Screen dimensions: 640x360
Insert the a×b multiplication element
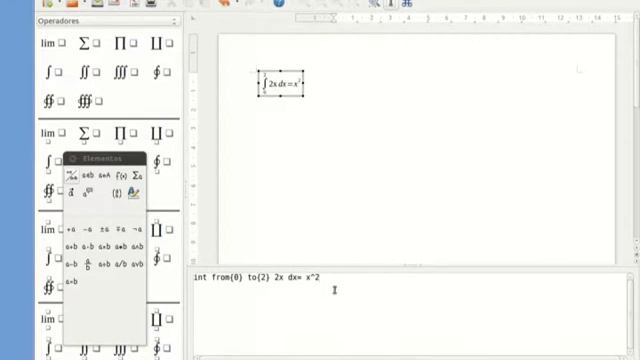[x=104, y=247]
